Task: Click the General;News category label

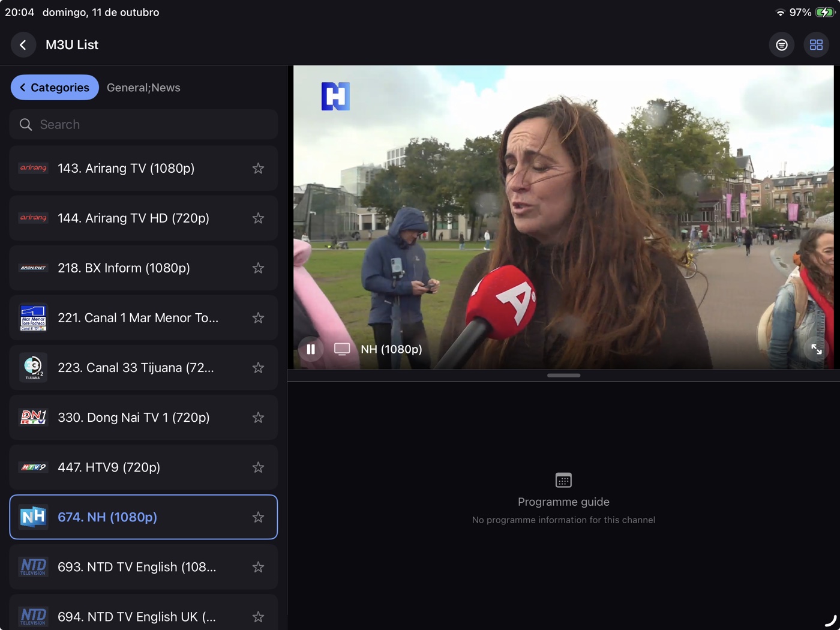Action: coord(143,88)
